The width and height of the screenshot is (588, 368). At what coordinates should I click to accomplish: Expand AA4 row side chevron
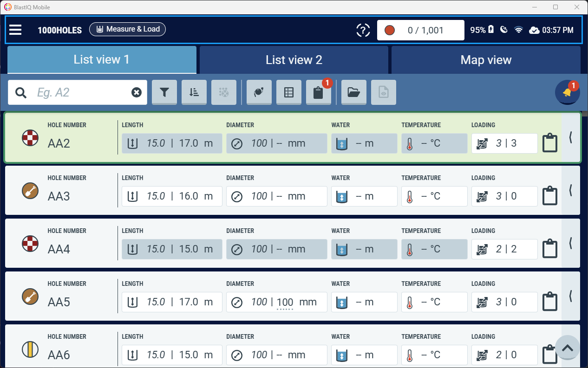(571, 243)
